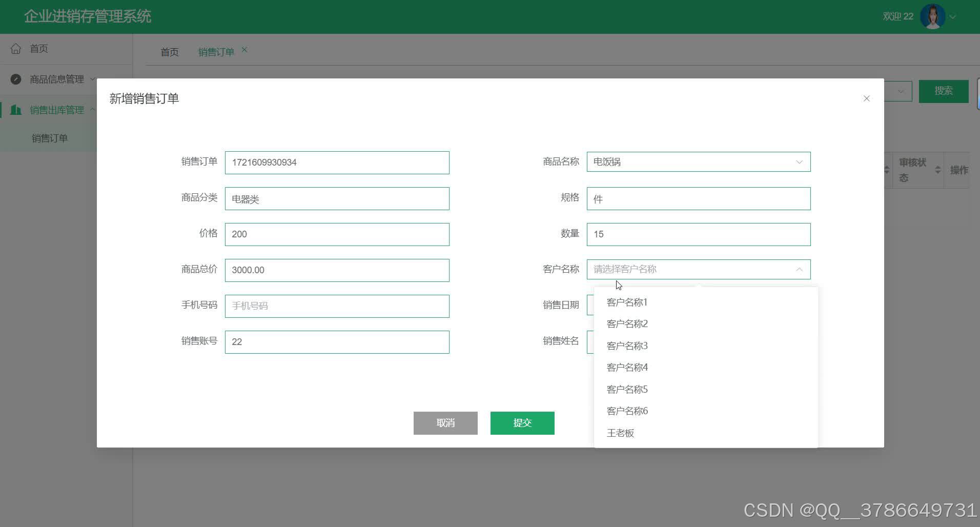
Task: Click the 数量 input containing 15
Action: (x=699, y=234)
